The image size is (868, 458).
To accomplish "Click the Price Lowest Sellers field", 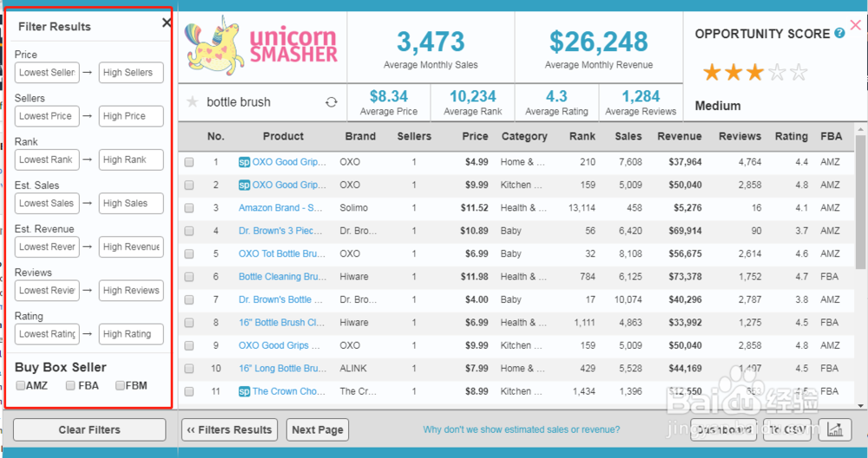I will [47, 73].
